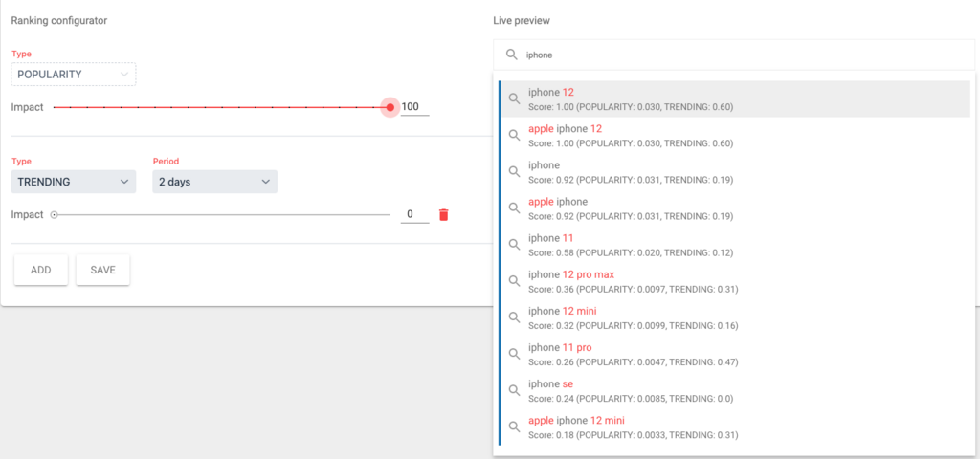Click the "Live preview" heading
The height and width of the screenshot is (459, 980).
[x=522, y=21]
